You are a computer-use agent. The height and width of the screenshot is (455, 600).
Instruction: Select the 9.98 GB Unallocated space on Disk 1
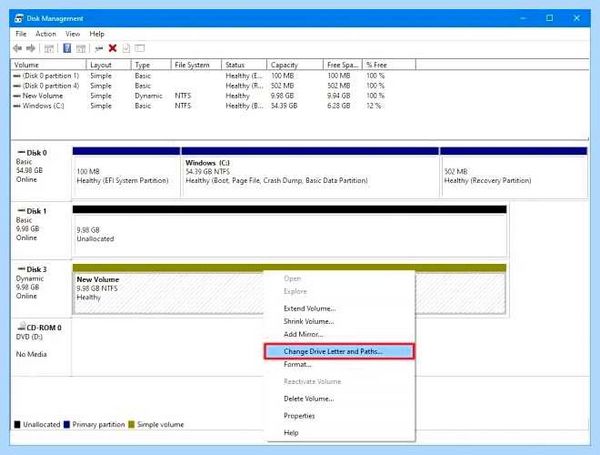(x=289, y=231)
